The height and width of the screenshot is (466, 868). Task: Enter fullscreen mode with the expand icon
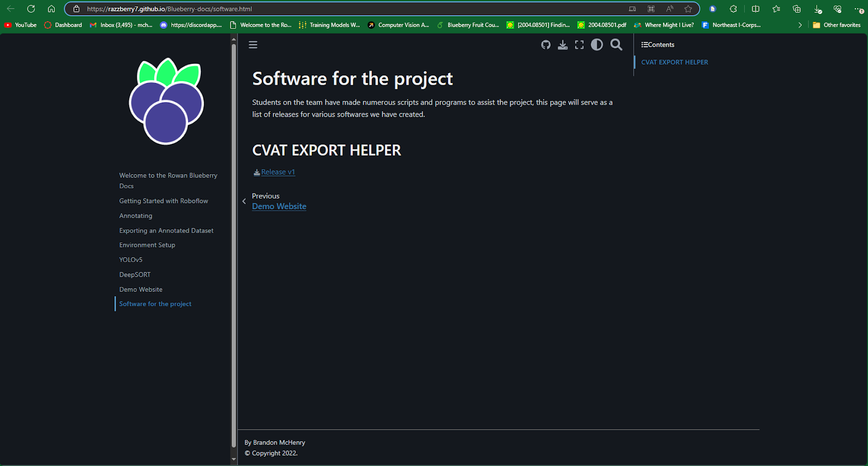[579, 45]
